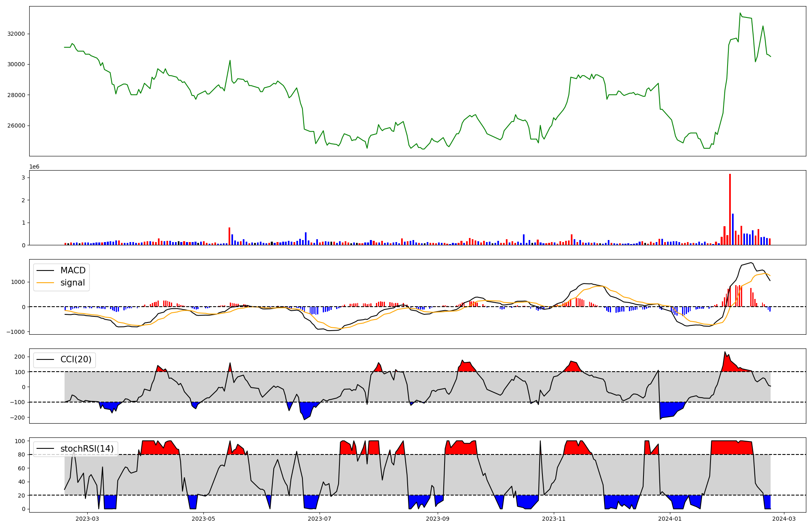This screenshot has height=528, width=812.
Task: Select the CCI(20) legend entry
Action: pyautogui.click(x=76, y=359)
